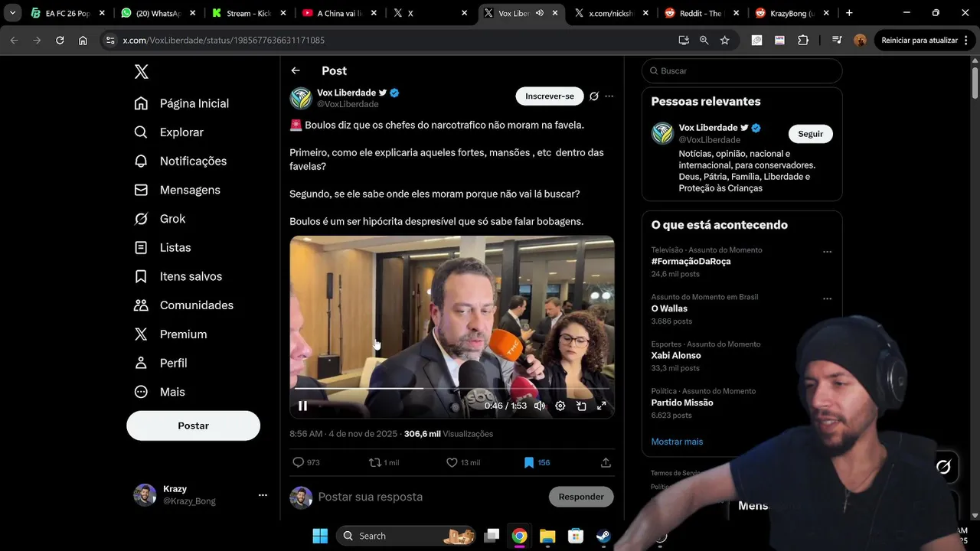The width and height of the screenshot is (980, 551).
Task: Toggle picture-in-picture for the video
Action: coord(581,406)
